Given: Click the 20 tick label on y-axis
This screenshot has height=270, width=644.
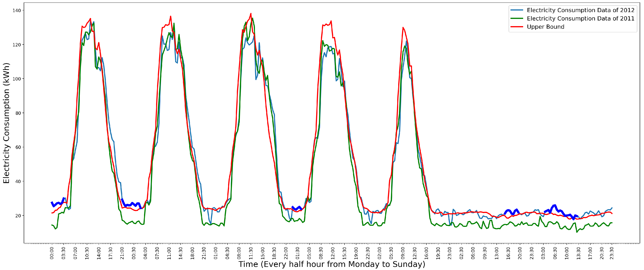Looking at the screenshot, I should (18, 215).
